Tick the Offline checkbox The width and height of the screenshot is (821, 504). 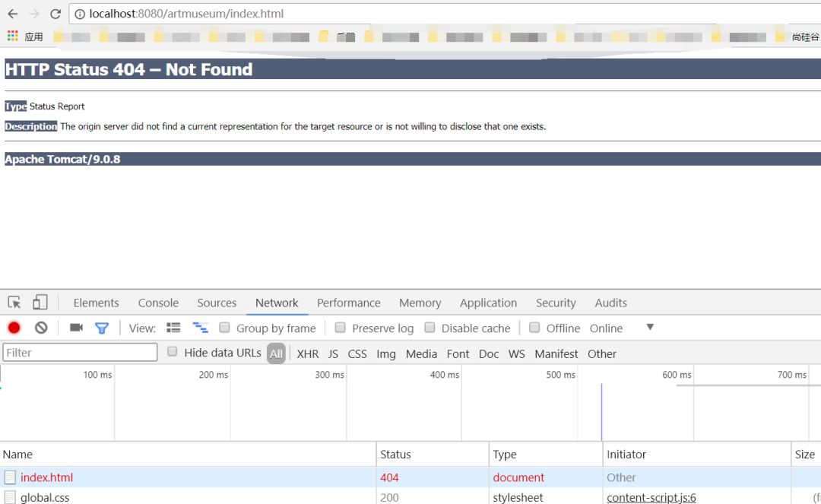pos(534,328)
